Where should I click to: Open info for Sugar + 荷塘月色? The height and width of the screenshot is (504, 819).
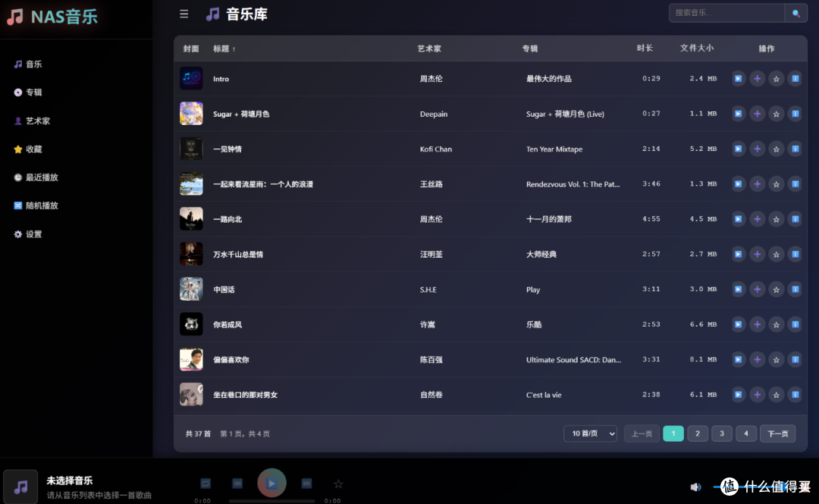point(795,114)
